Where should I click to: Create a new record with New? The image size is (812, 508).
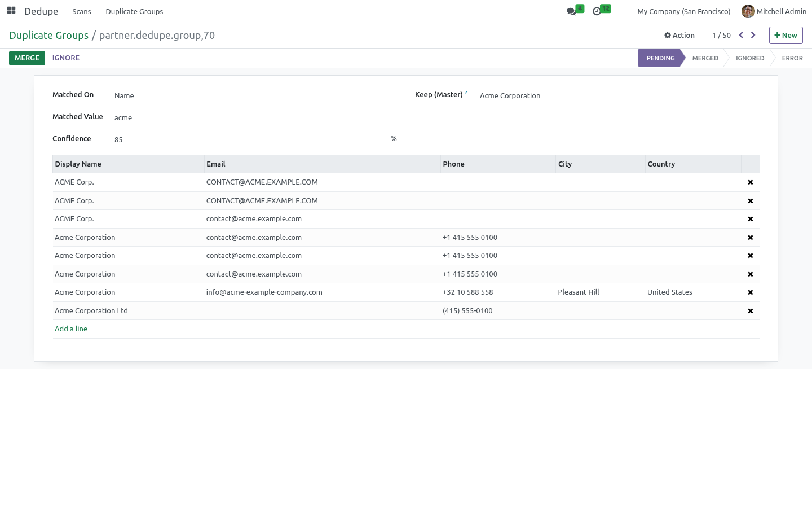[785, 35]
